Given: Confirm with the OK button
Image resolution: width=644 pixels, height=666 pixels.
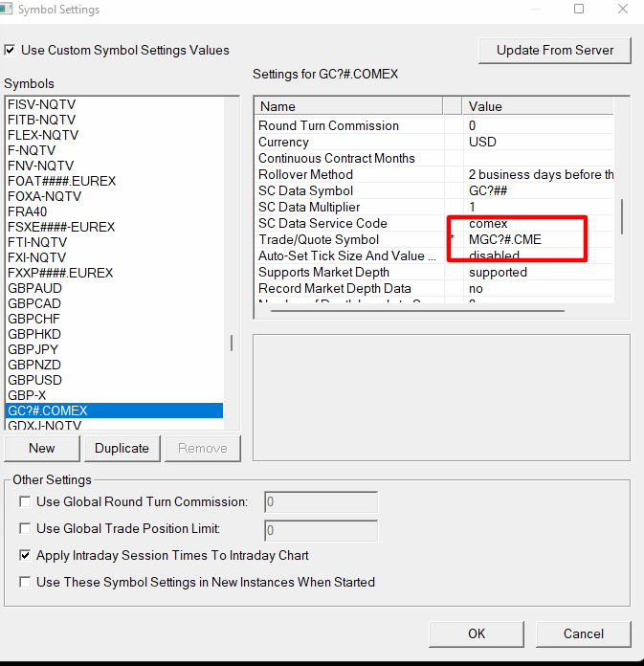Looking at the screenshot, I should pos(477,633).
